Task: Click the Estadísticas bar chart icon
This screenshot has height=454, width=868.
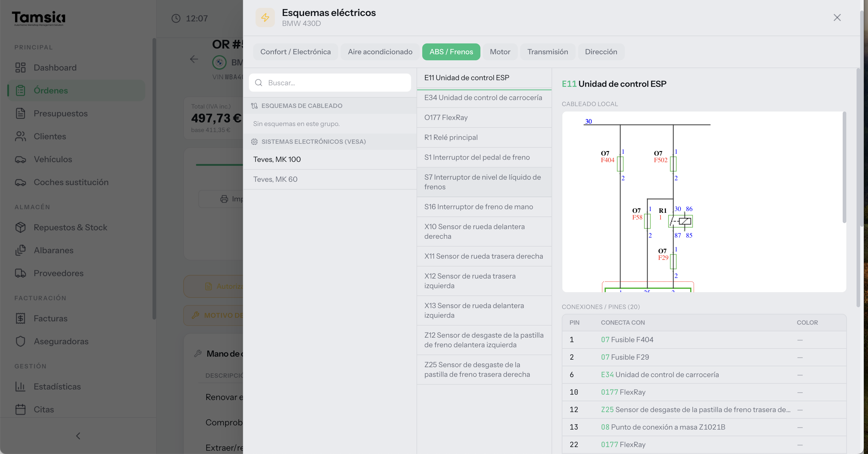Action: coord(20,386)
